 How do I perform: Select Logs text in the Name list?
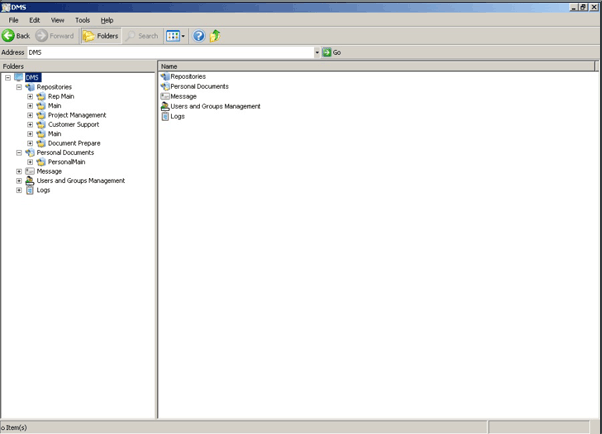point(177,116)
